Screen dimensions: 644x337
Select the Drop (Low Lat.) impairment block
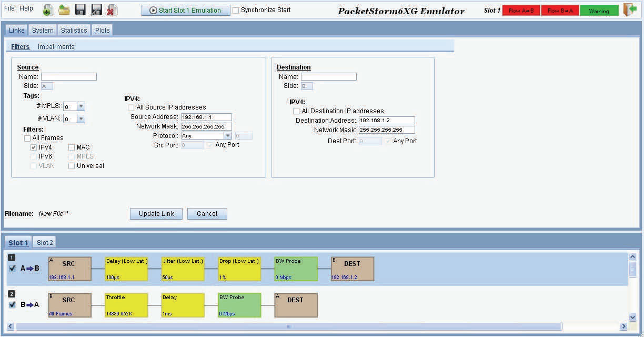[239, 269]
